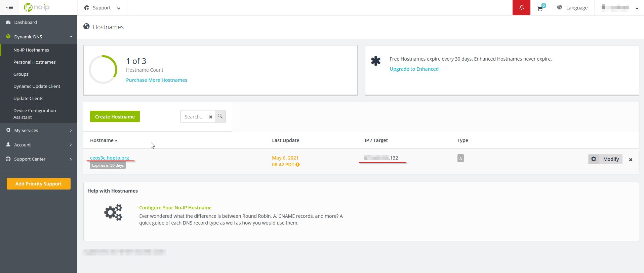The image size is (644, 273).
Task: Click IP / Target column header
Action: [x=376, y=140]
